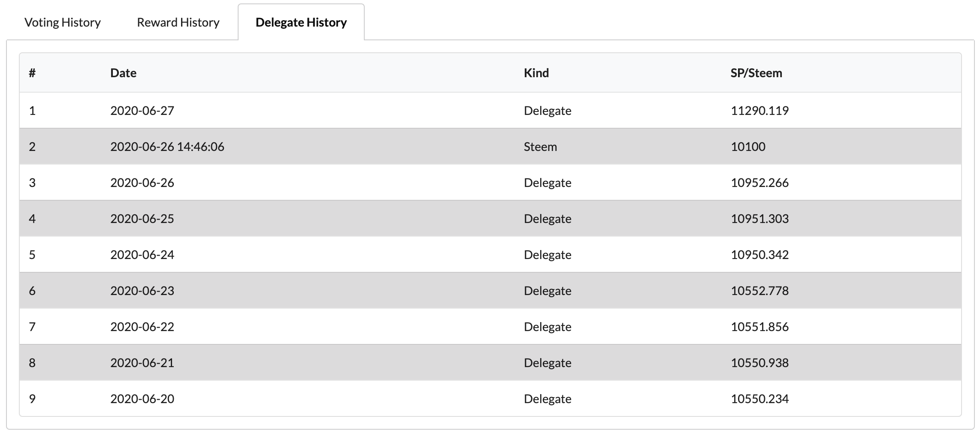Click the 10550.234 amount value
This screenshot has width=980, height=434.
[x=759, y=399]
